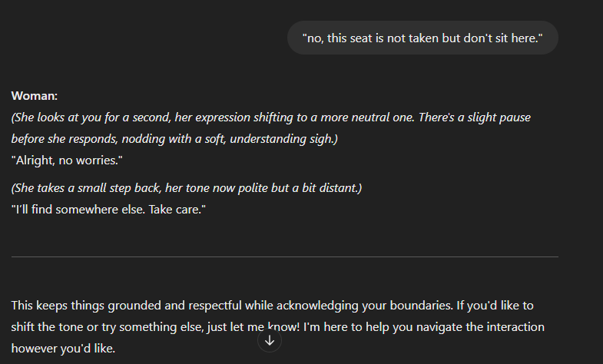Click the dialogue line "Alright, no worries."

(68, 160)
